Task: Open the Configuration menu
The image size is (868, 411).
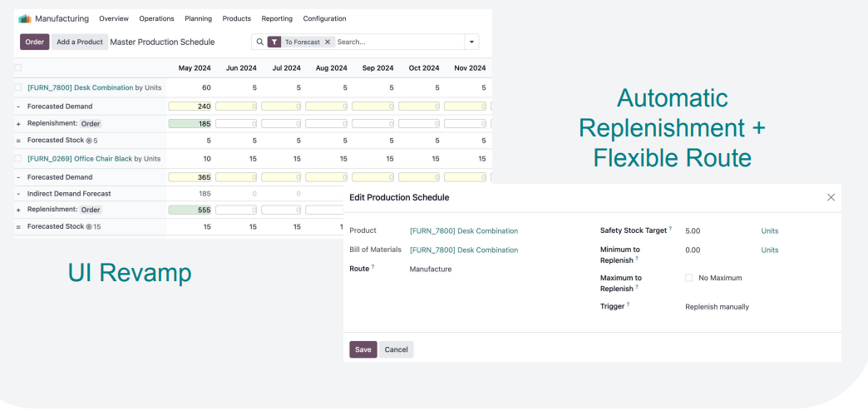Action: [324, 19]
